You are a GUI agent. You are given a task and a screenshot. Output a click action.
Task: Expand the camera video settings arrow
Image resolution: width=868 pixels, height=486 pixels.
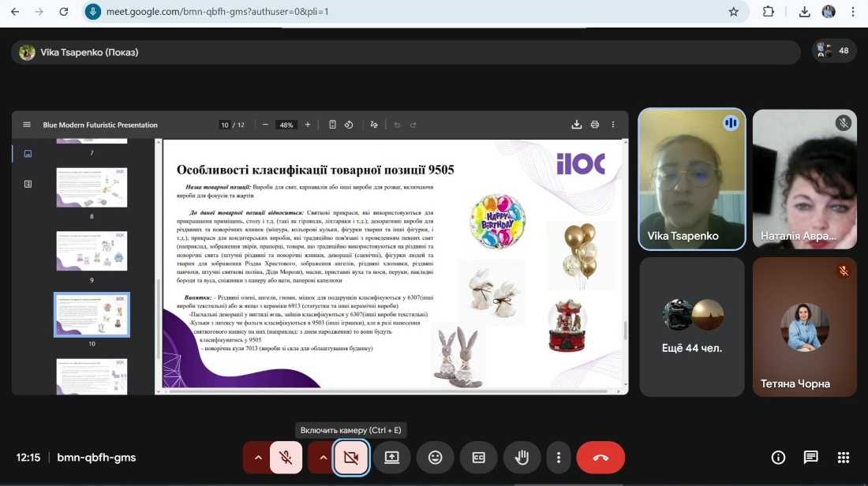point(322,458)
